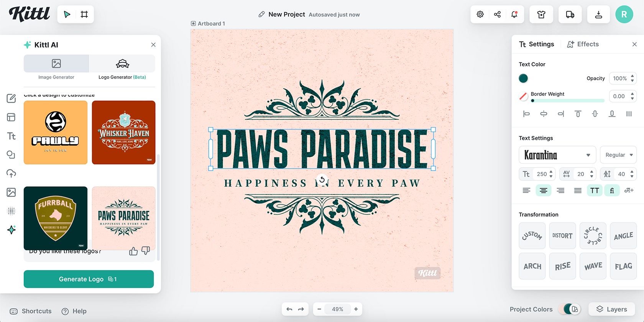Switch to the Effects tab
Screen dimensions: 644x322
tap(583, 44)
